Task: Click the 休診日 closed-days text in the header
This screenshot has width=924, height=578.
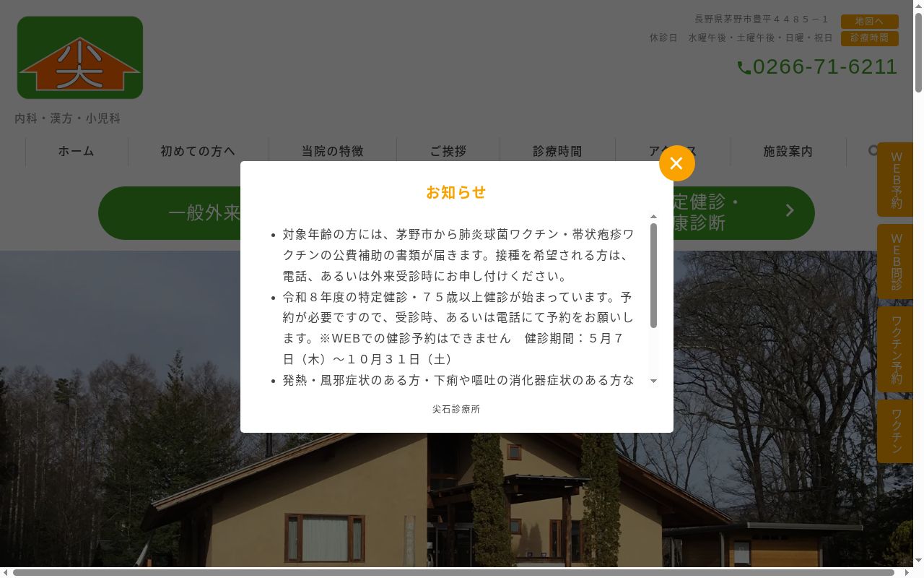Action: point(741,38)
